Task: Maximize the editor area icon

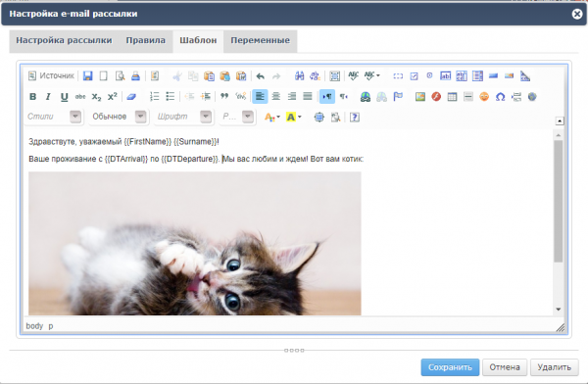Action: point(318,117)
